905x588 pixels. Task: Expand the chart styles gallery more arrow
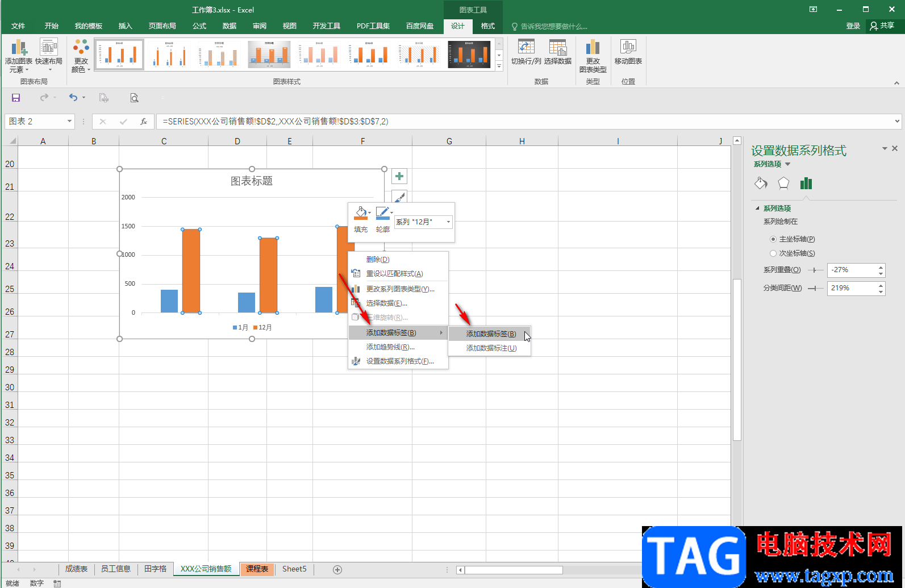point(499,66)
